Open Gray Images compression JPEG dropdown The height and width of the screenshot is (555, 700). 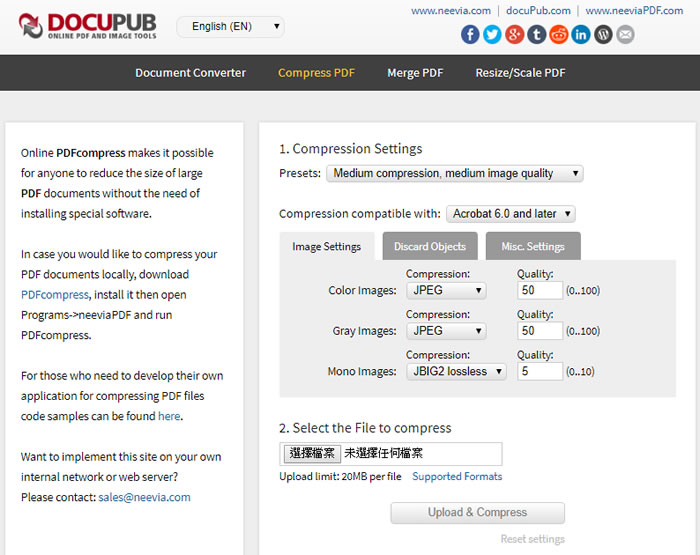coord(446,331)
